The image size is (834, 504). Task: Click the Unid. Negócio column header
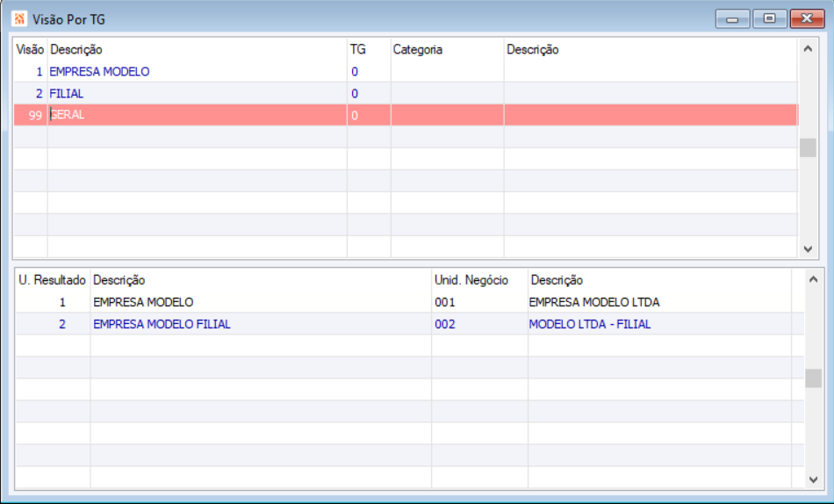(x=471, y=280)
